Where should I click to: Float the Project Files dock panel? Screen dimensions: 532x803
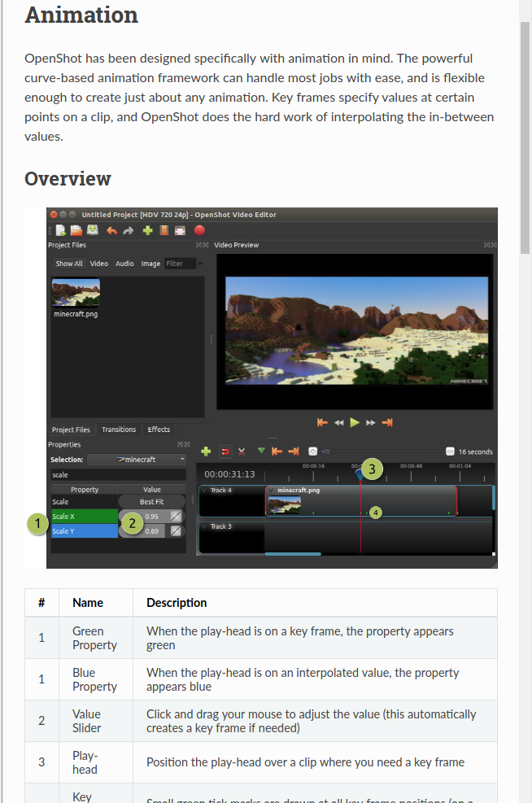[x=198, y=245]
